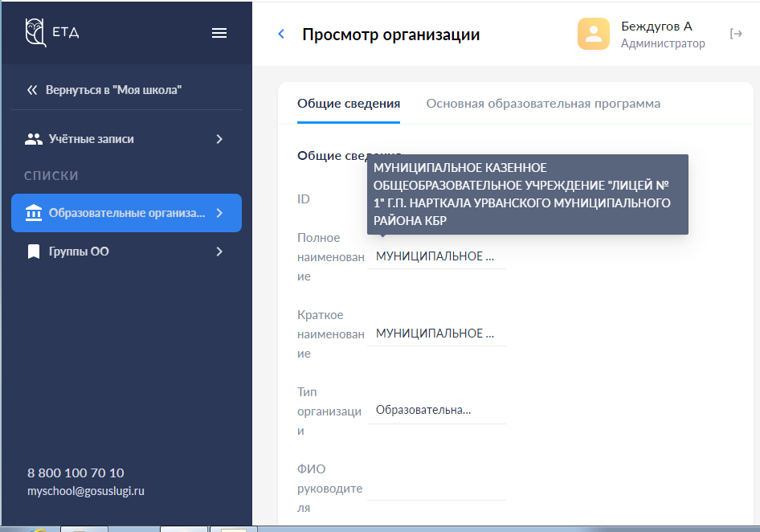The height and width of the screenshot is (532, 760).
Task: Click myschool@gosuslugi.ru email link
Action: [x=86, y=491]
